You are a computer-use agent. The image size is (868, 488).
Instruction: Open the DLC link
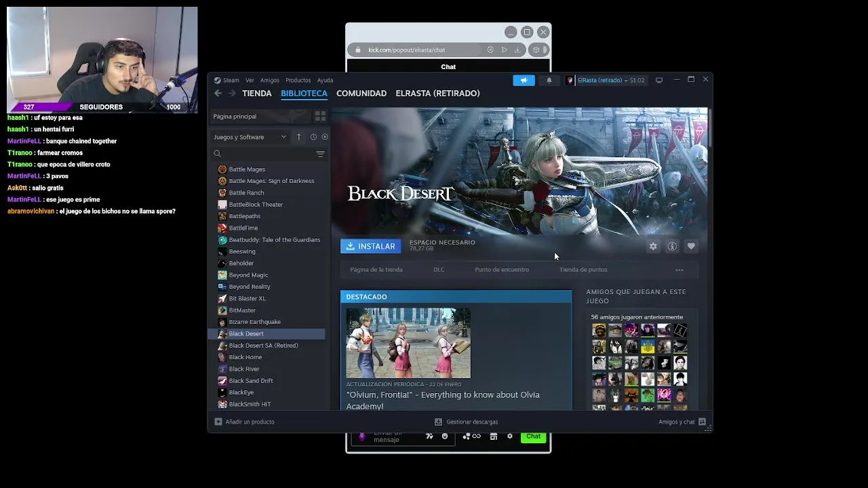[x=439, y=270]
